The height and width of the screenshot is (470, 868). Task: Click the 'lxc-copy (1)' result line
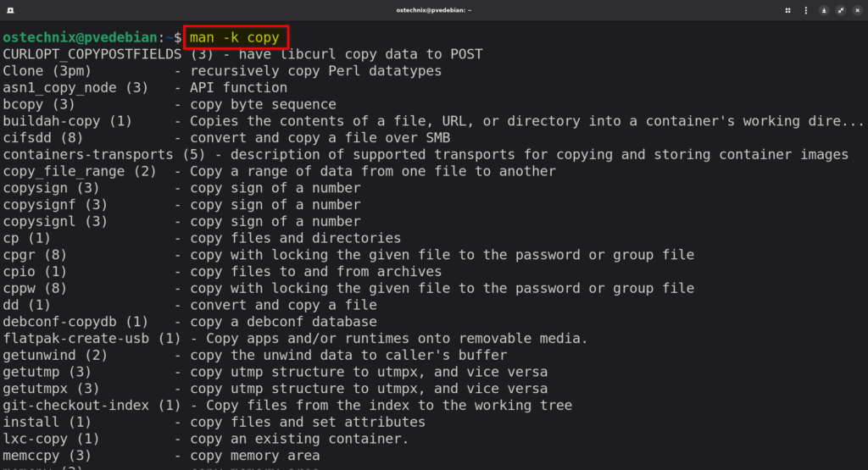[x=51, y=439]
